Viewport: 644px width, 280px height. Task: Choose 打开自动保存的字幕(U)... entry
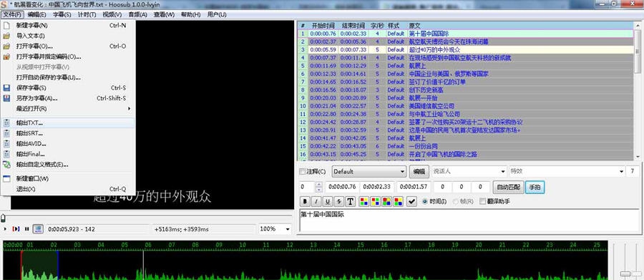[68, 77]
